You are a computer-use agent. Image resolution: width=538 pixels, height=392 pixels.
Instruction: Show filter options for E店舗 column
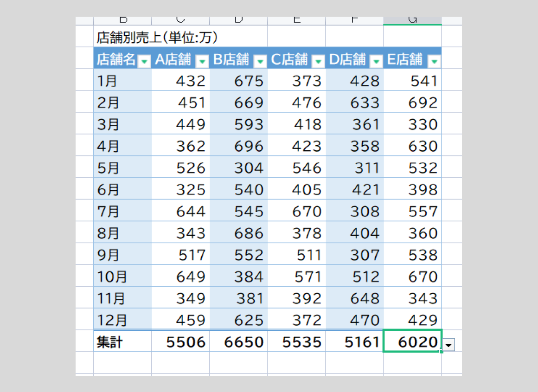(x=434, y=61)
